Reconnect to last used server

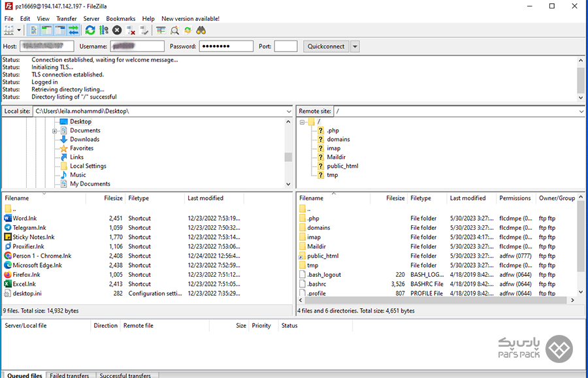144,30
